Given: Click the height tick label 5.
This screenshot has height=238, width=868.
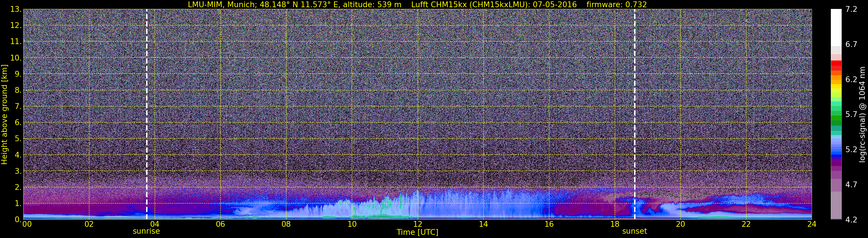Looking at the screenshot, I should click(x=18, y=139).
